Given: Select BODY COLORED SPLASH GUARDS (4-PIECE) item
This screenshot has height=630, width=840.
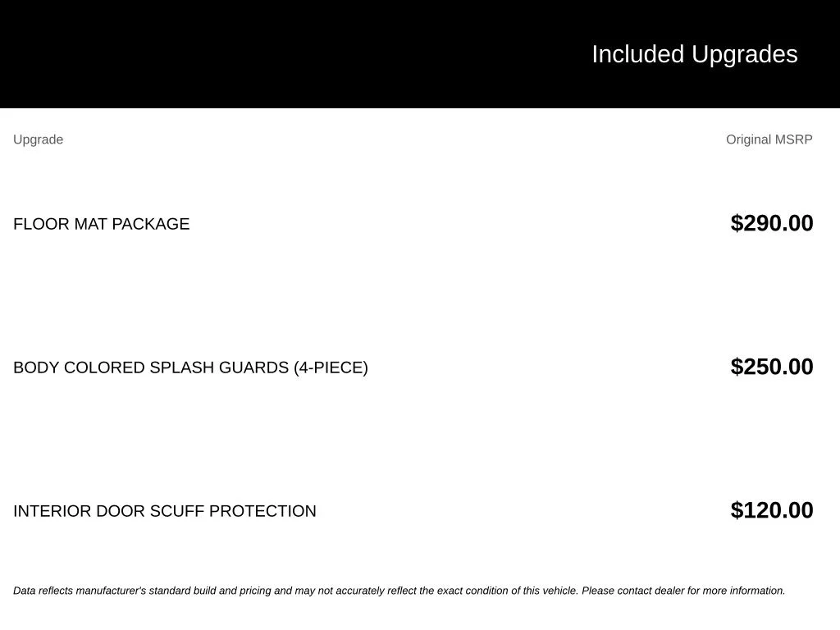Looking at the screenshot, I should click(190, 367).
